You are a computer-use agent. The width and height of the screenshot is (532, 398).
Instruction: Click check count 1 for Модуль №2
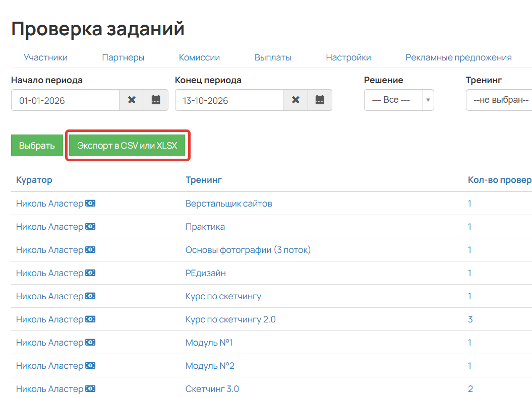pos(469,366)
